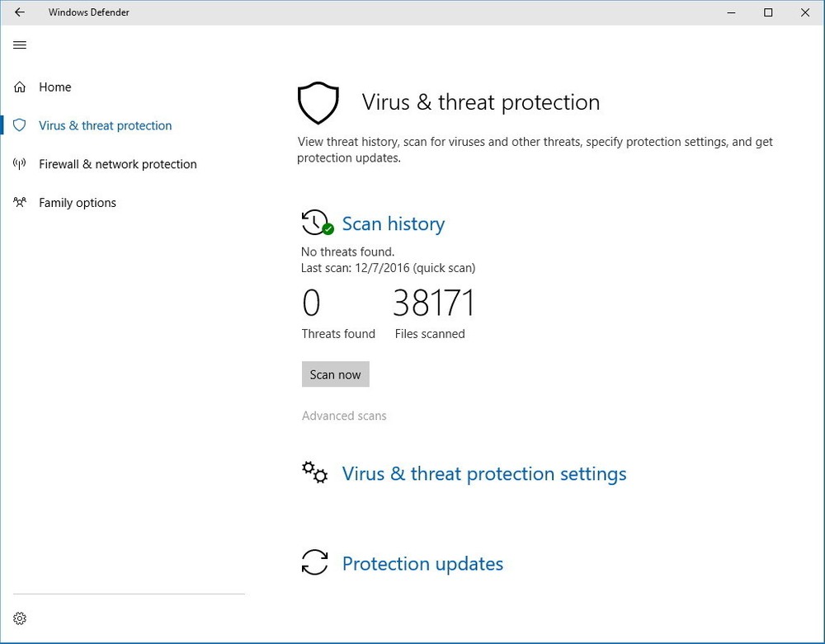The height and width of the screenshot is (644, 825).
Task: Open settings via the gear icon
Action: point(20,618)
